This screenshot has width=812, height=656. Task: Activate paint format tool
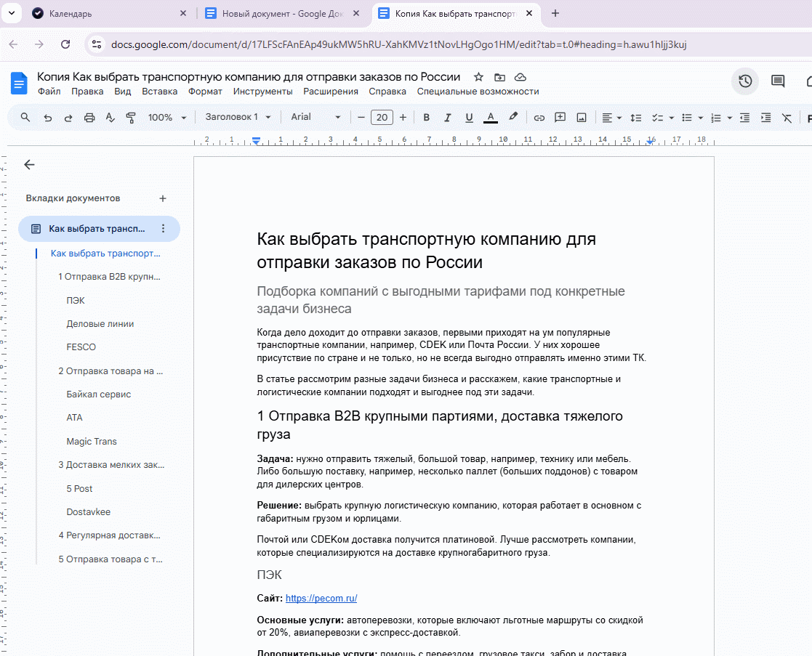[131, 118]
